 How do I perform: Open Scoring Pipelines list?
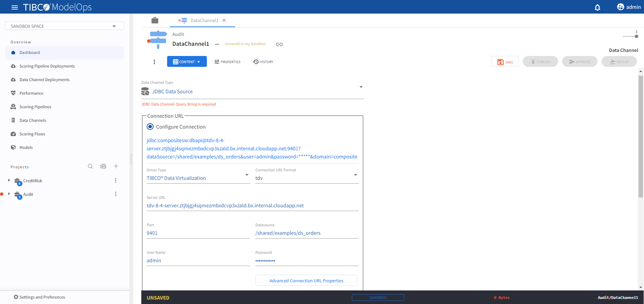click(x=65, y=107)
